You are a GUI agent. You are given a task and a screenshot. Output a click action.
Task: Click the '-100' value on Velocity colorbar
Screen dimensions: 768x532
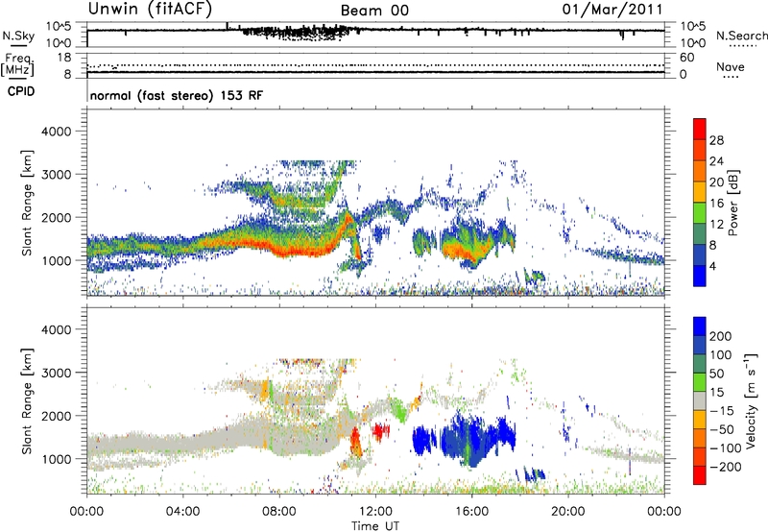(x=726, y=448)
